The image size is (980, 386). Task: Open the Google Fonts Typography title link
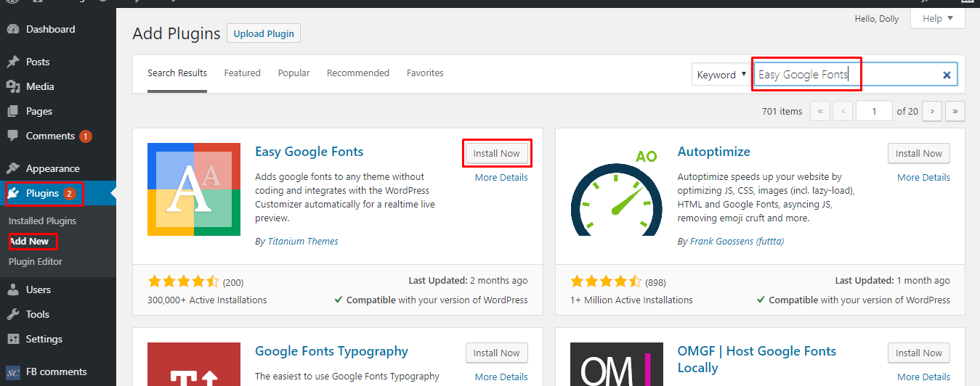[331, 351]
